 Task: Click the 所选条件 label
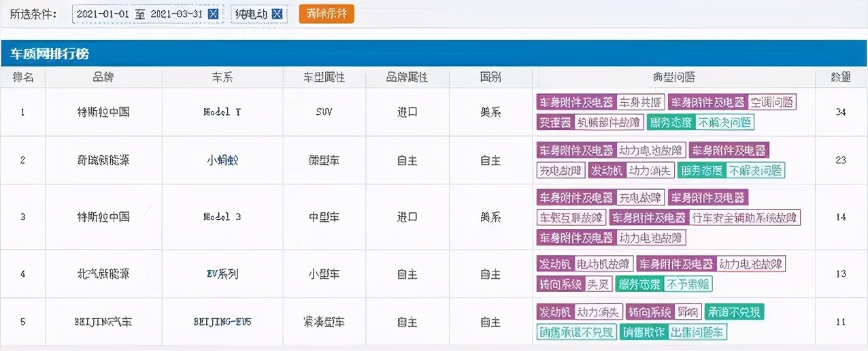pos(33,14)
